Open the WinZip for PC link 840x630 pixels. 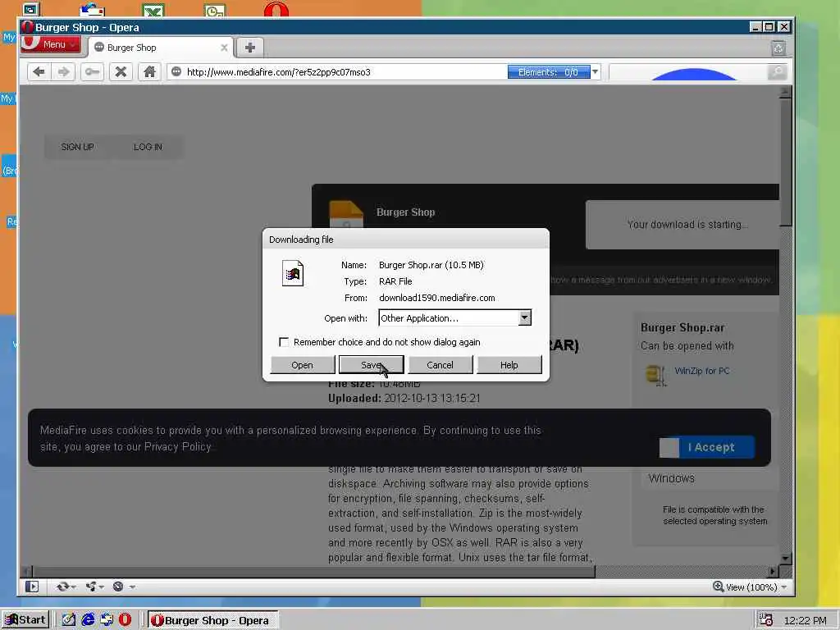pos(702,371)
